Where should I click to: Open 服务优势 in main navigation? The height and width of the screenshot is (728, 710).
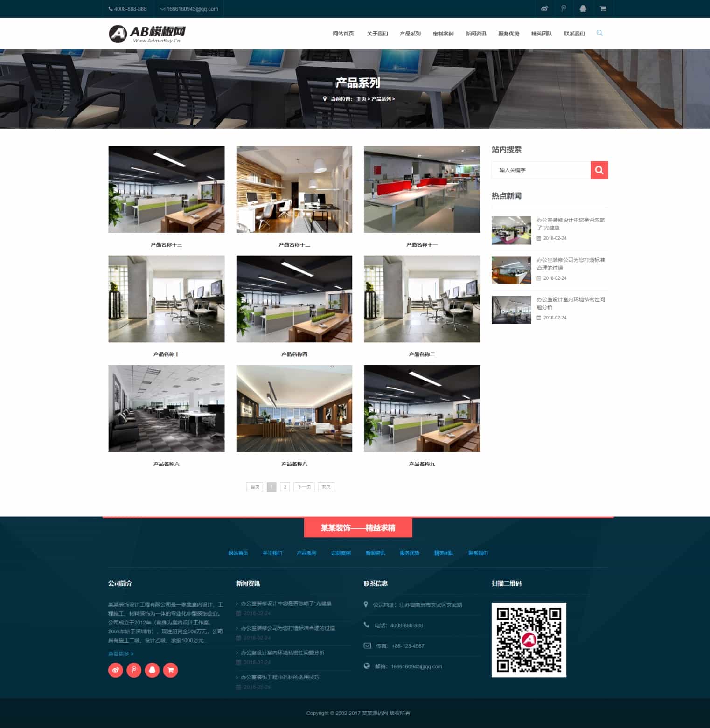point(508,34)
